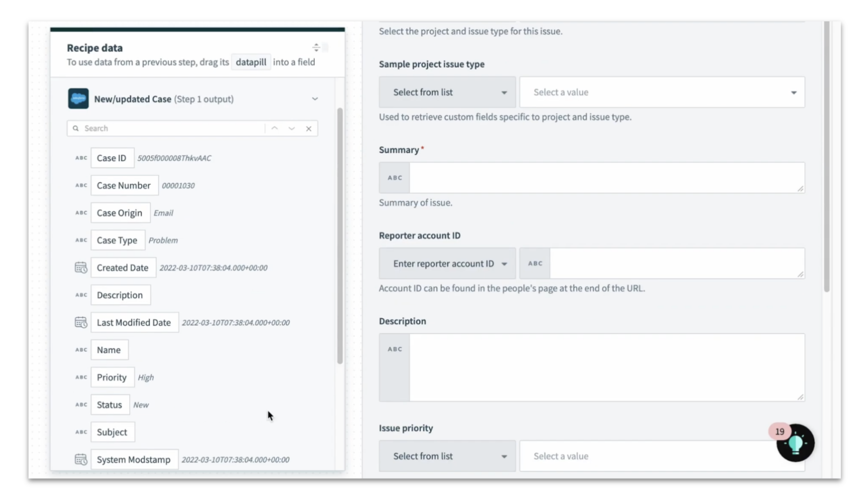
Task: Click inside the Summary input field
Action: (x=607, y=177)
